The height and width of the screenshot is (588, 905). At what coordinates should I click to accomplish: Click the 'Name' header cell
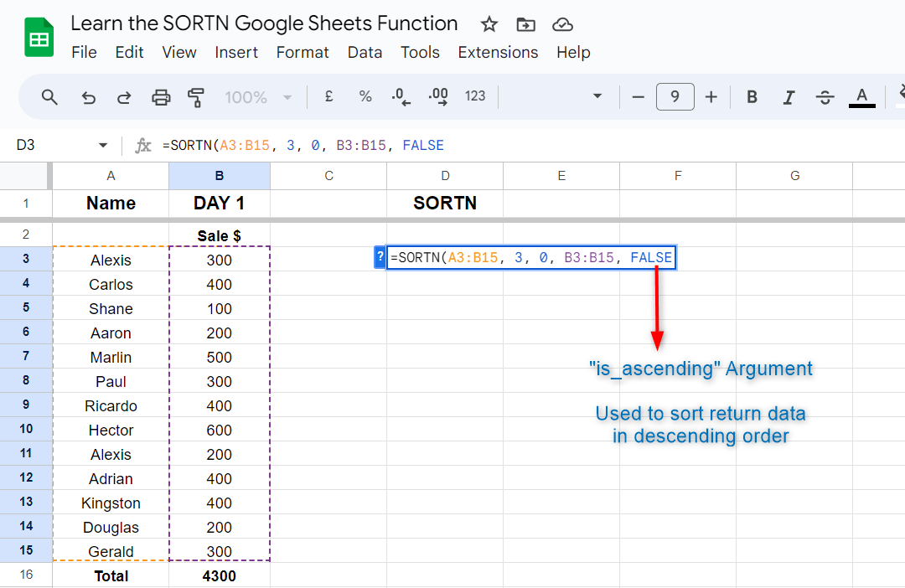coord(111,204)
